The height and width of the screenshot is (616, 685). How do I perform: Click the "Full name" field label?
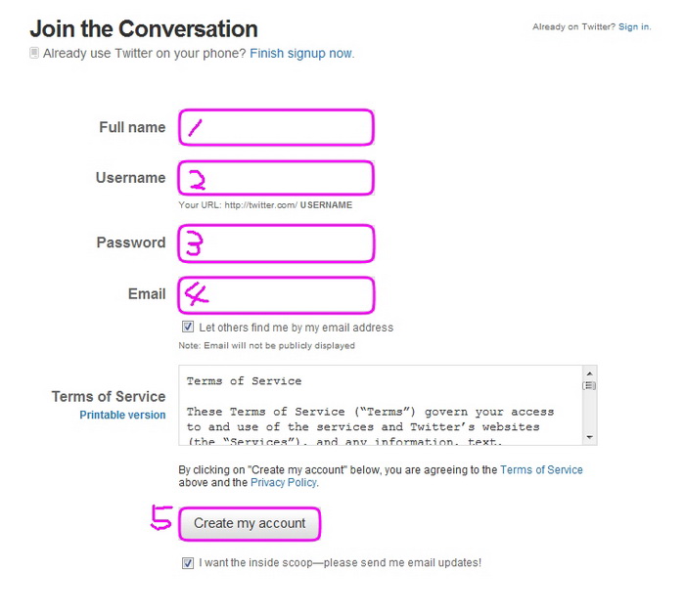pyautogui.click(x=132, y=127)
